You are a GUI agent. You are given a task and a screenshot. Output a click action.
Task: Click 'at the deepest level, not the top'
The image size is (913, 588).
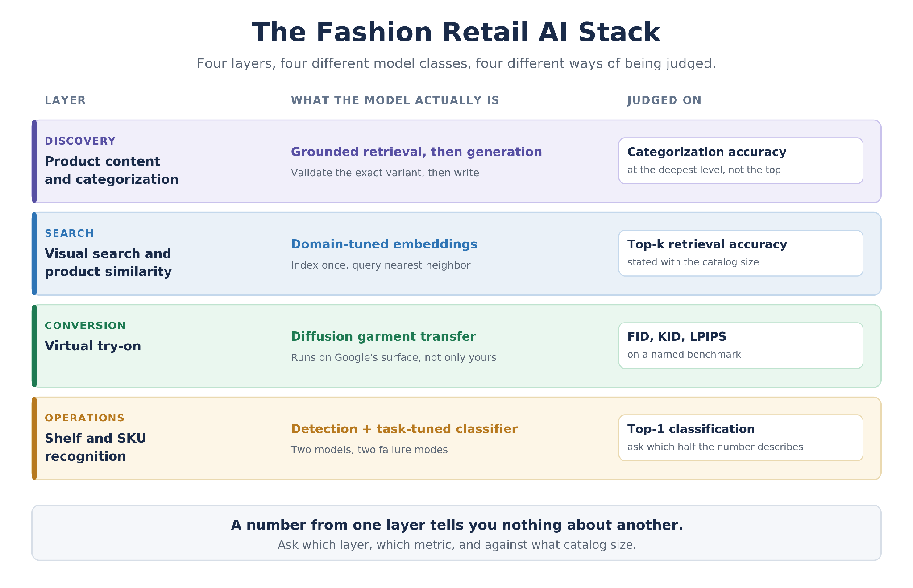point(704,170)
